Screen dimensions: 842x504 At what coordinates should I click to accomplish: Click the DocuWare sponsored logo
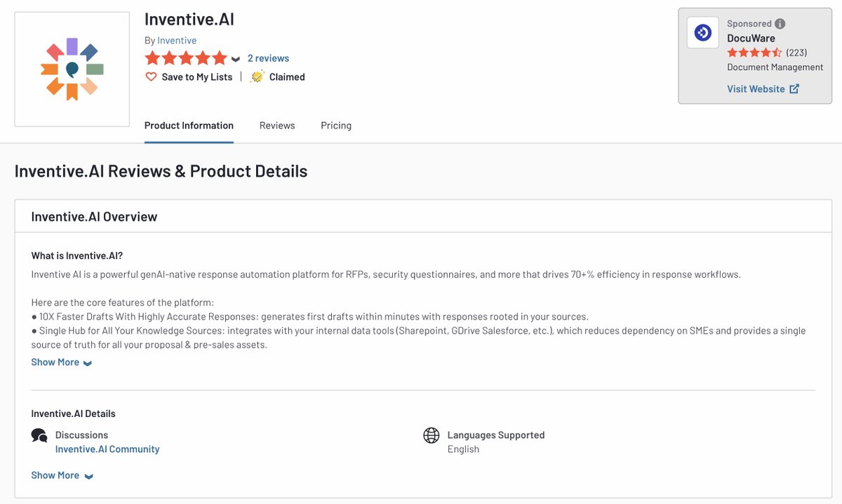[x=702, y=32]
